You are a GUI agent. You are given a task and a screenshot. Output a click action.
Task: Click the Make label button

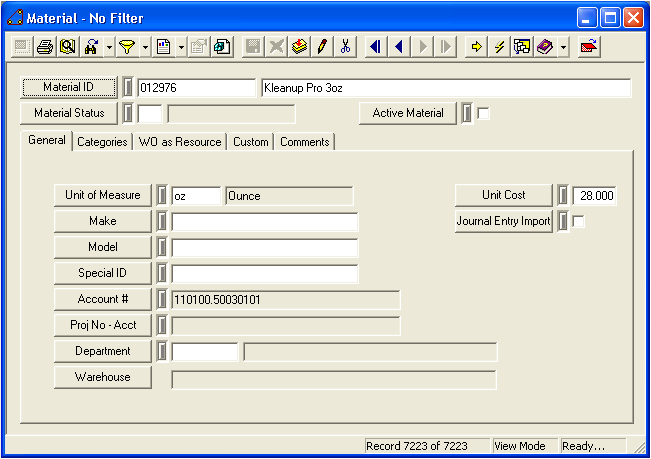pos(103,221)
